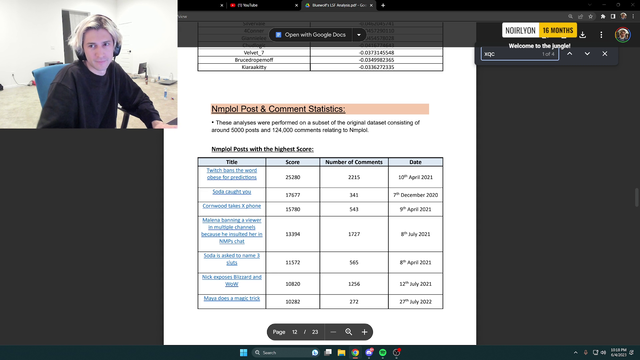Open the tab search chevron in title bar

[x=589, y=5]
